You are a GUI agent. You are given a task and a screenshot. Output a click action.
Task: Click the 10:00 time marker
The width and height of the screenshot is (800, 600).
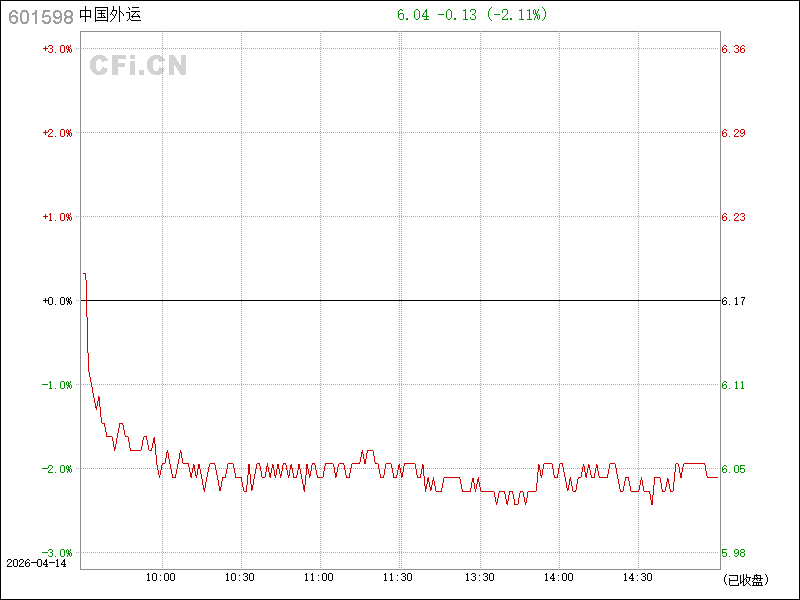(x=161, y=577)
